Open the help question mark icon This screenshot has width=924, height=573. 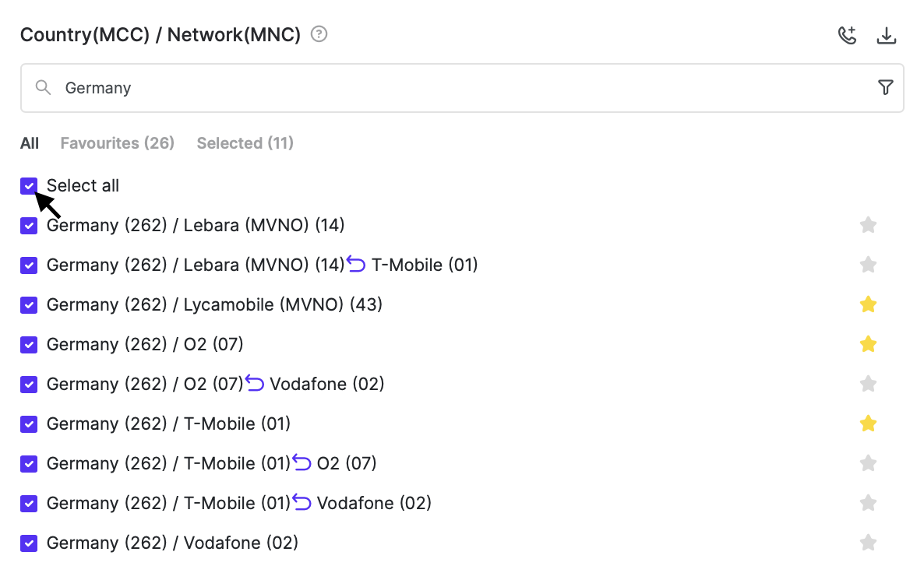pyautogui.click(x=319, y=34)
